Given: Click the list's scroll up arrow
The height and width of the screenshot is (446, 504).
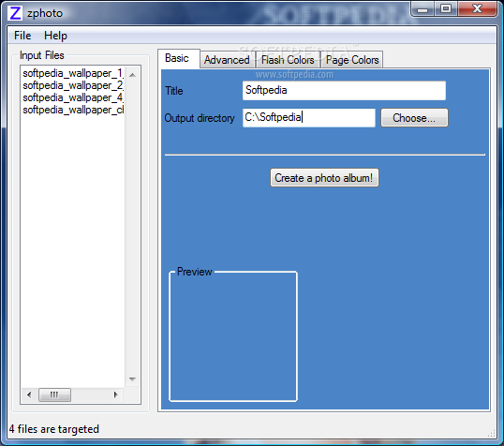Looking at the screenshot, I should [132, 75].
